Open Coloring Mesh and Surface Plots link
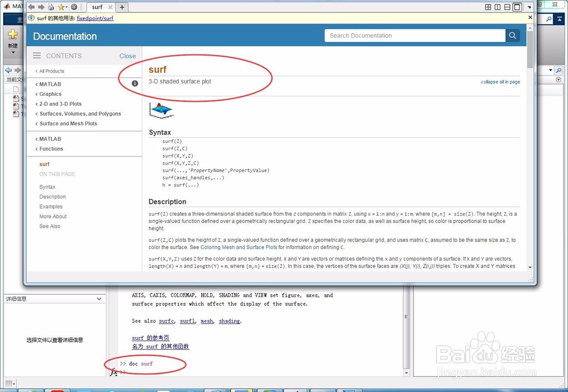This screenshot has height=392, width=568. [x=239, y=247]
